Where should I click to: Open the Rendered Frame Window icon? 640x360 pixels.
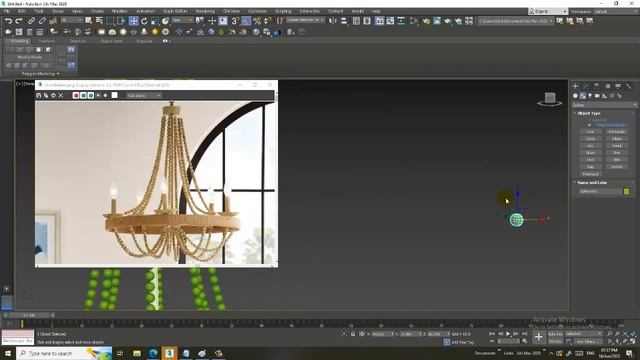pos(437,20)
